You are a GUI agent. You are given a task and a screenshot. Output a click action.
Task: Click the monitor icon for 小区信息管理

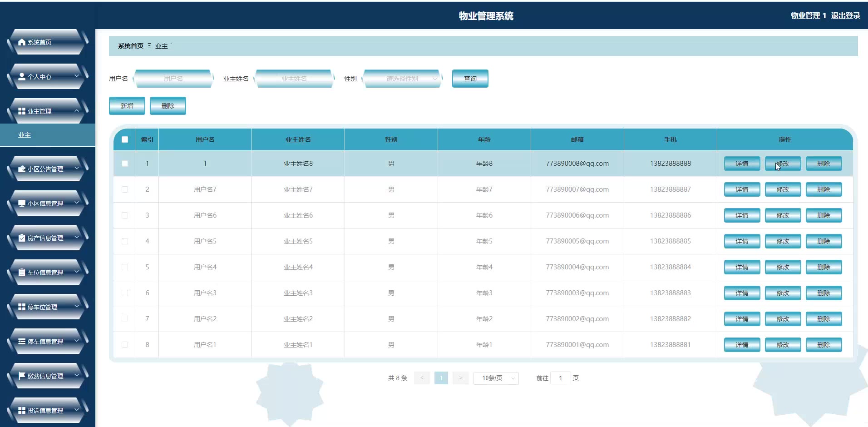tap(21, 204)
